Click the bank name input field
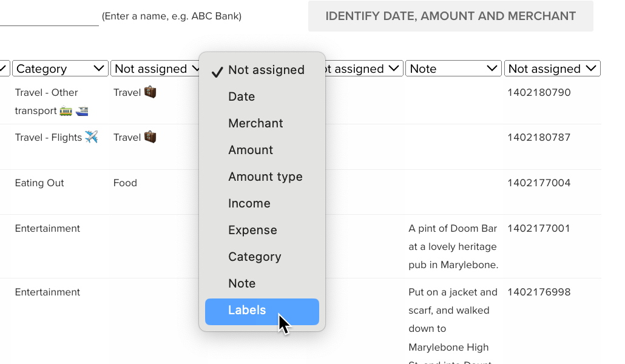 tap(49, 17)
